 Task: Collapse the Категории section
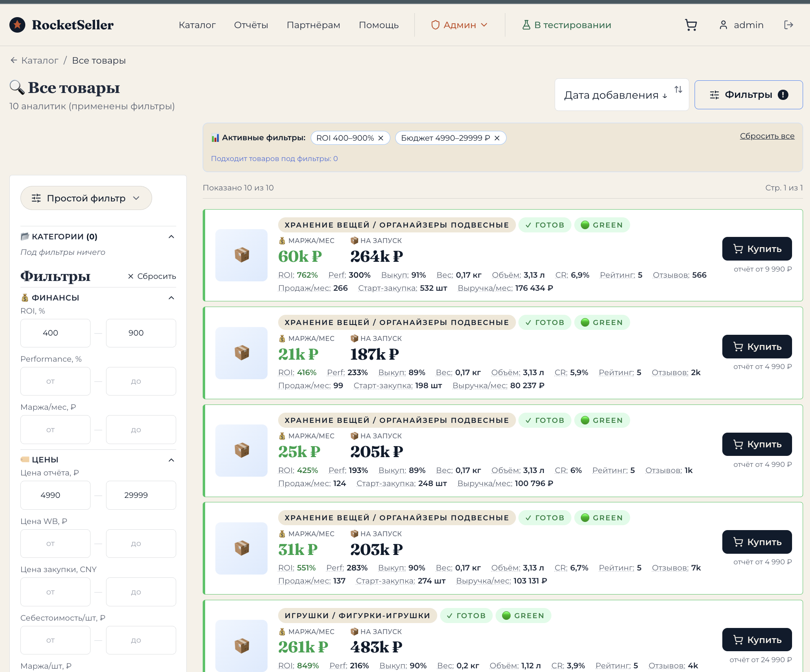coord(171,237)
